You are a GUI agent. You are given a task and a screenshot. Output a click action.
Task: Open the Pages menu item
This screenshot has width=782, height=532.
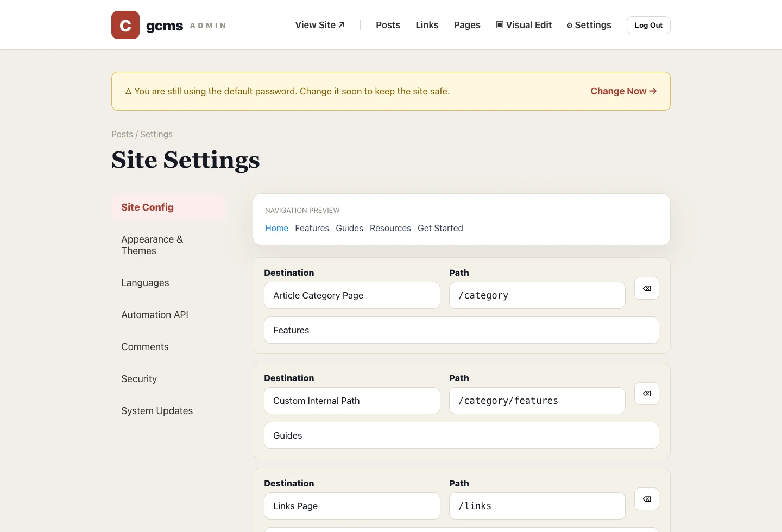(467, 25)
